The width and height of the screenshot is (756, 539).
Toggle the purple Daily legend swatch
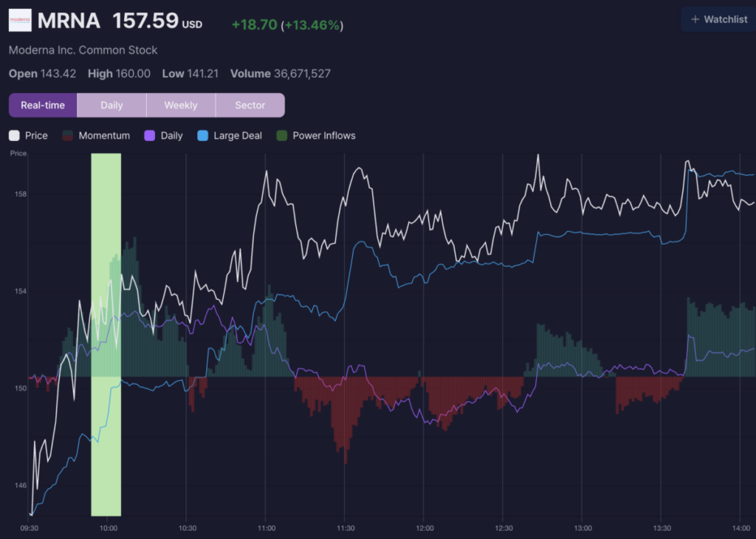149,135
